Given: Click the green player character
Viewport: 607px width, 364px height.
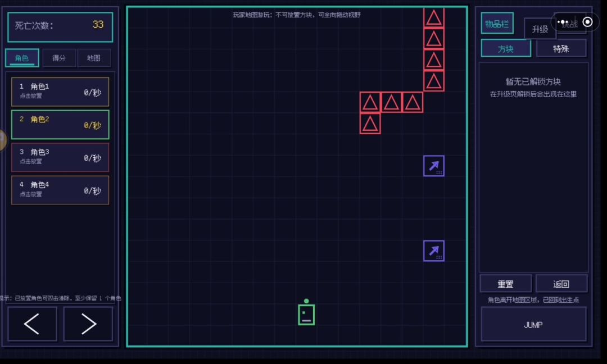Looking at the screenshot, I should pyautogui.click(x=306, y=312).
